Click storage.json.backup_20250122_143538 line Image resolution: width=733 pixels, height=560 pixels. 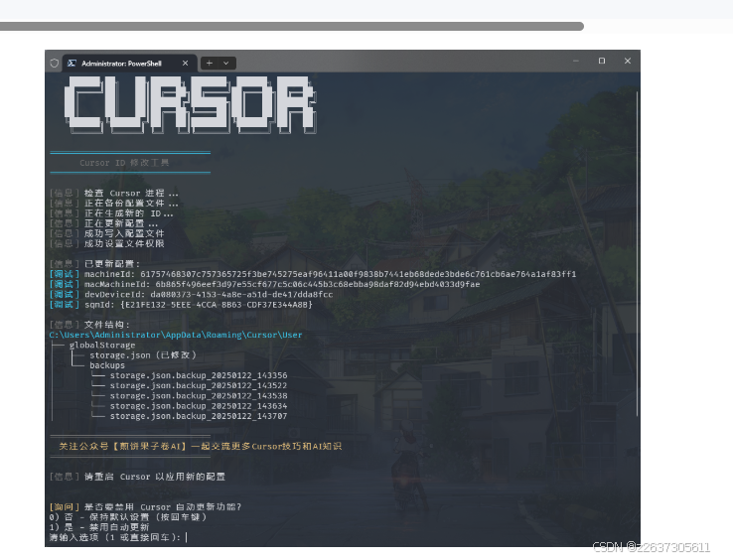click(199, 396)
